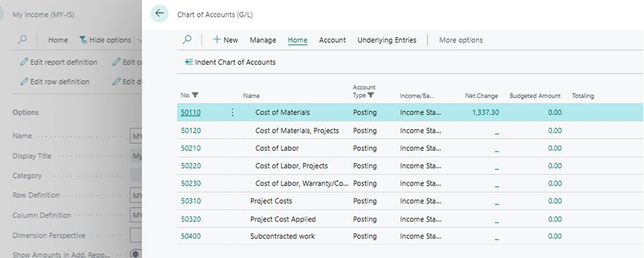Open account 50320 link
Image resolution: width=644 pixels, height=258 pixels.
(191, 219)
